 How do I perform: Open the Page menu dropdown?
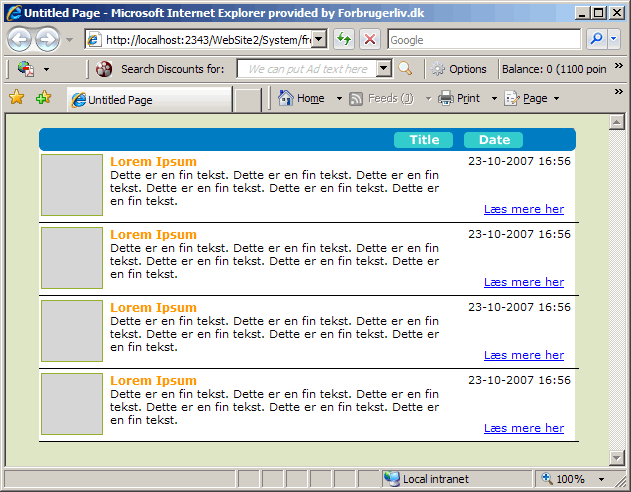556,99
